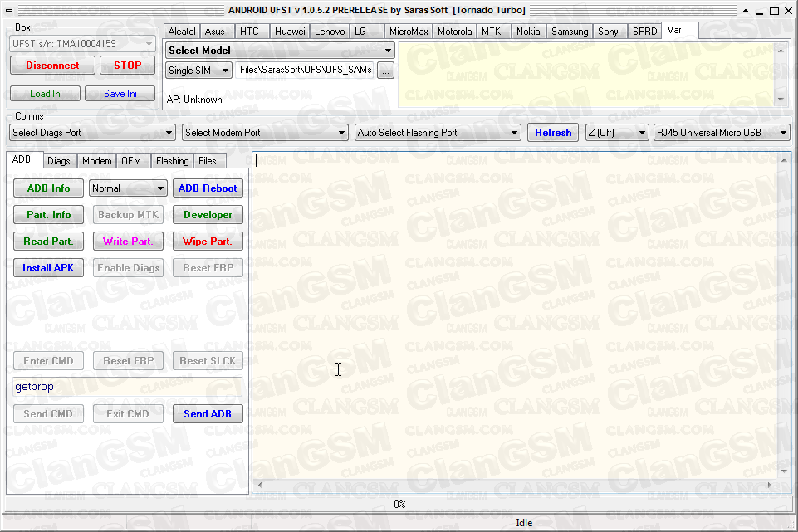Click the log horizontal scroll left arrow
The height and width of the screenshot is (532, 798).
click(260, 485)
